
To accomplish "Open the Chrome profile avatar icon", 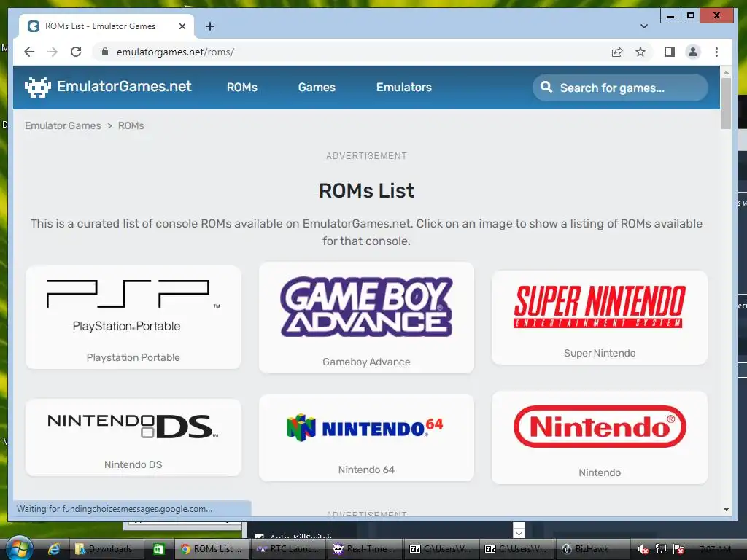I will pyautogui.click(x=693, y=52).
